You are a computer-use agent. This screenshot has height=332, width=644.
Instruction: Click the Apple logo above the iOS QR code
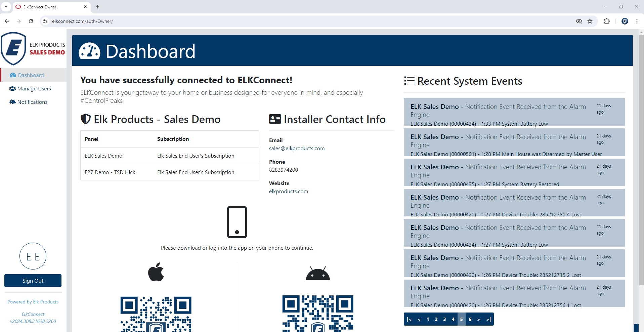(x=156, y=272)
